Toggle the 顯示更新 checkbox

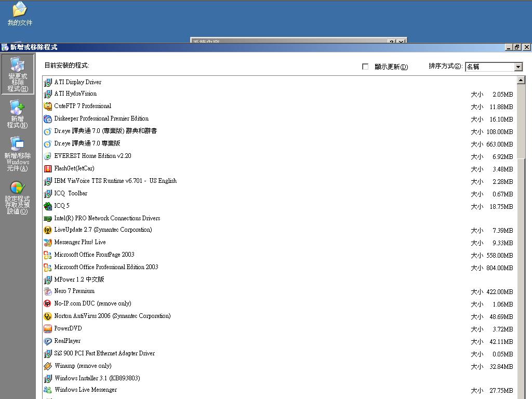[x=365, y=66]
